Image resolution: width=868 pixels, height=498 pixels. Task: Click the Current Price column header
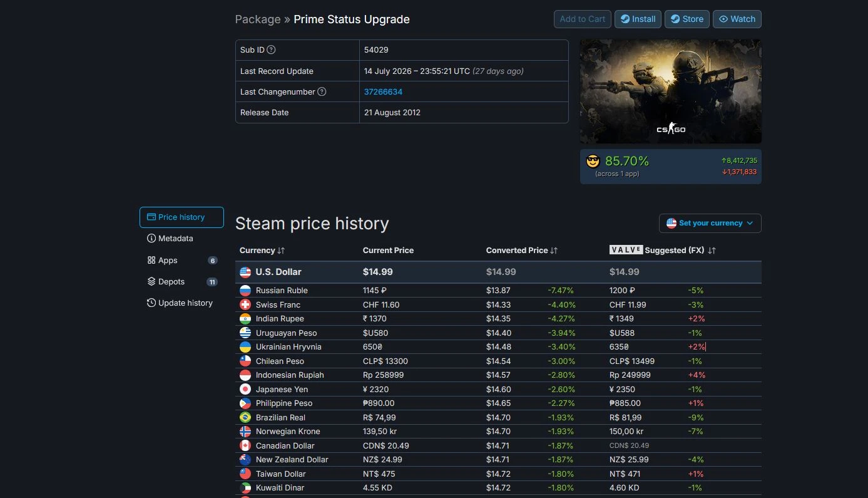[x=388, y=251]
